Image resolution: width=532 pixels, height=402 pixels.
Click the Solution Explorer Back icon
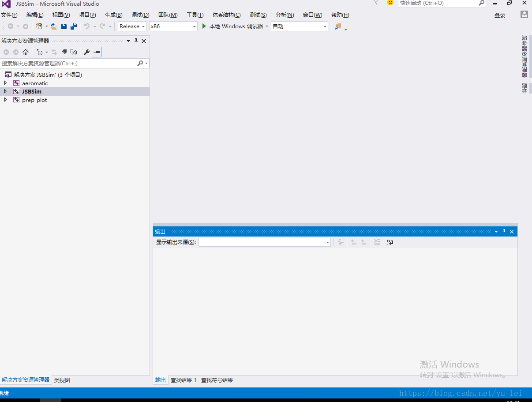point(6,52)
